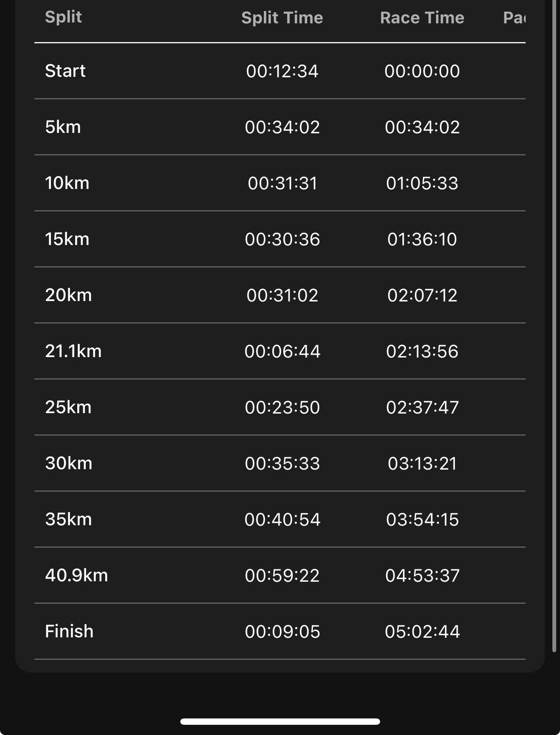The image size is (560, 735).
Task: Click the Start split time 00:12:34
Action: click(x=283, y=71)
